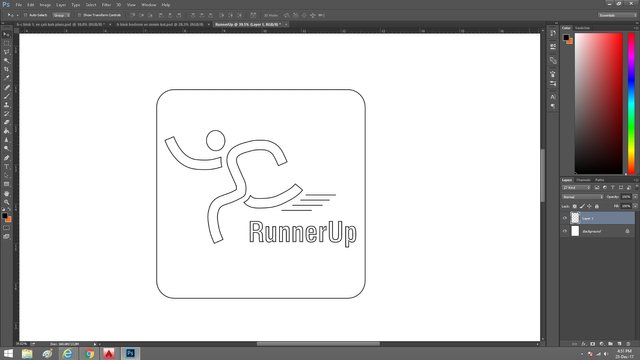Switch to the Paths panel tab
The height and width of the screenshot is (360, 640).
click(x=599, y=180)
